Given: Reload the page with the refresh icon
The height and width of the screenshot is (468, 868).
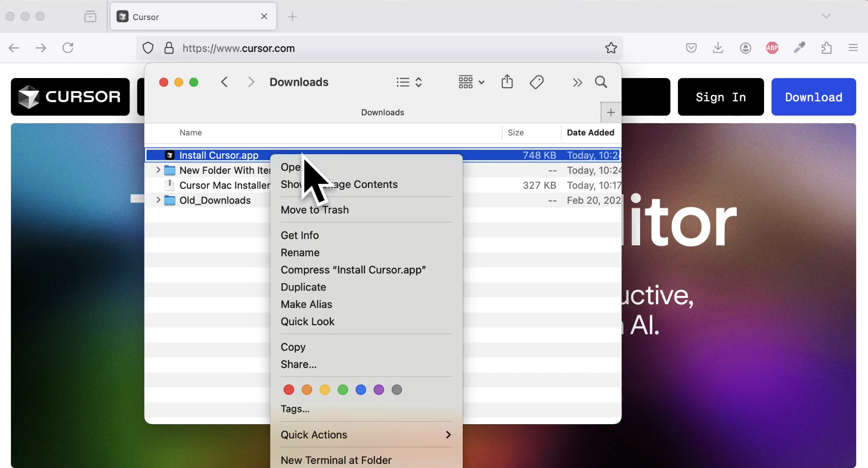Looking at the screenshot, I should click(68, 48).
